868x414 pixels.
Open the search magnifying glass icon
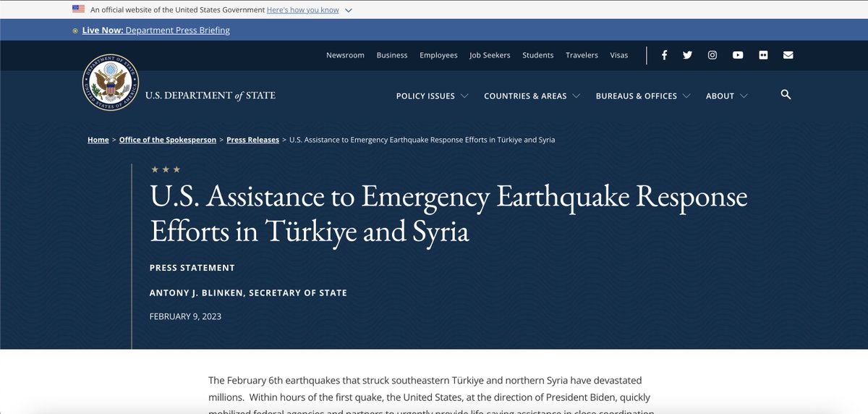786,95
